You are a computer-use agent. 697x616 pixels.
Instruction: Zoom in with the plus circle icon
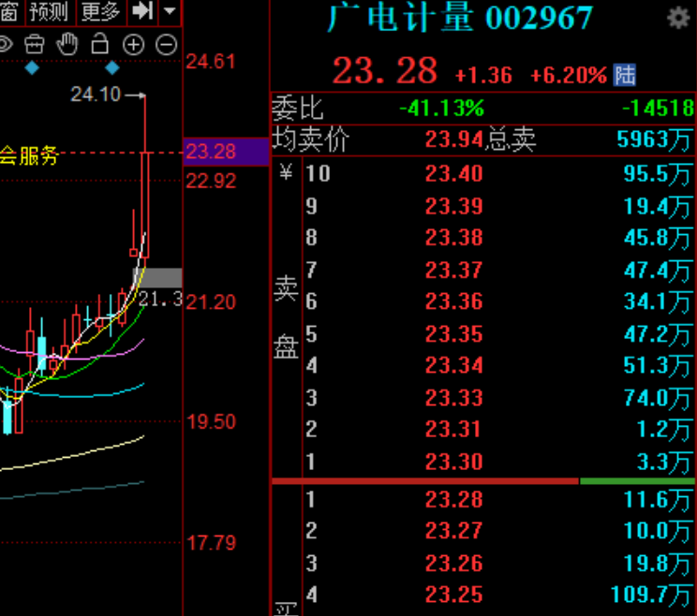click(x=133, y=44)
